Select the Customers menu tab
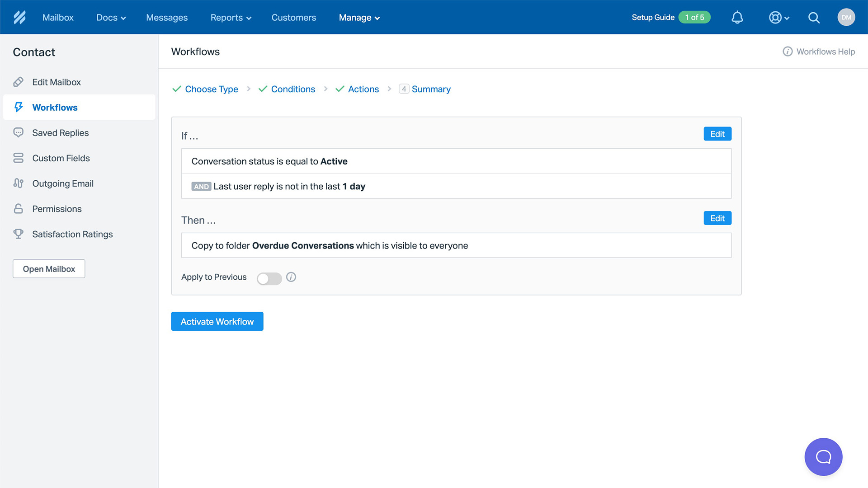Screen dimensions: 868x488 [294, 17]
